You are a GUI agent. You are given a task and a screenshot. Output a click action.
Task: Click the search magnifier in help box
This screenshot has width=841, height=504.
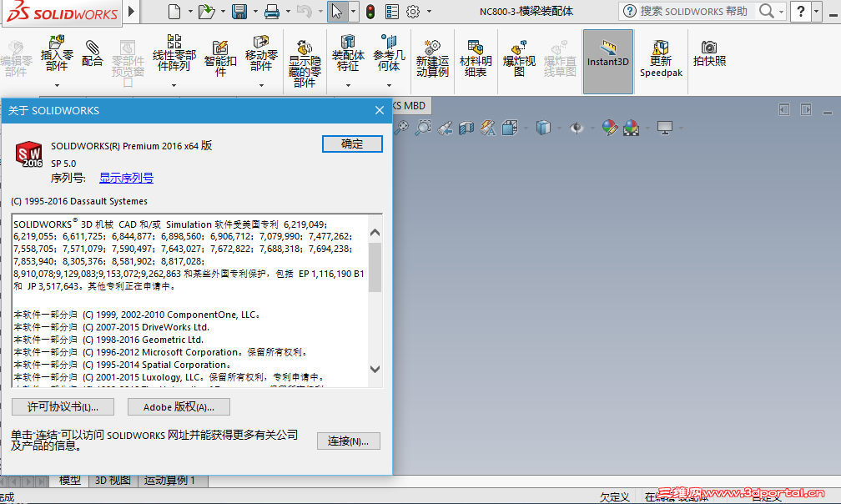767,11
